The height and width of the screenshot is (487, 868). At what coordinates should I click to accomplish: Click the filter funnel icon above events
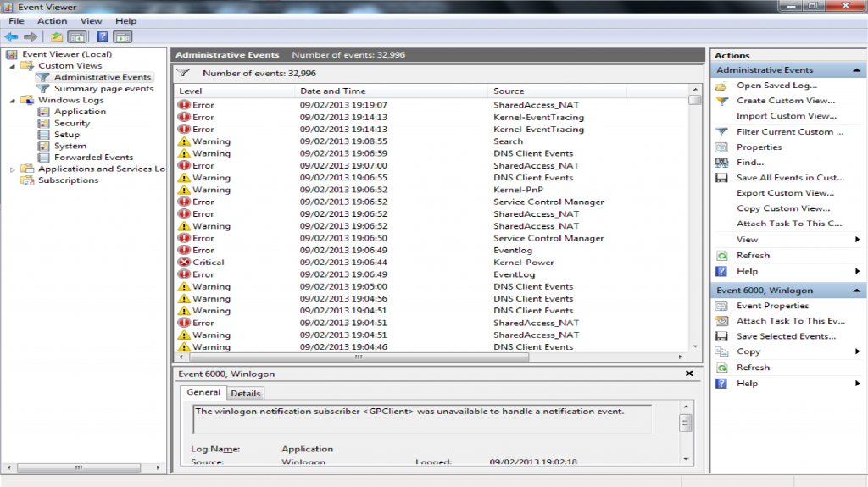click(x=183, y=73)
